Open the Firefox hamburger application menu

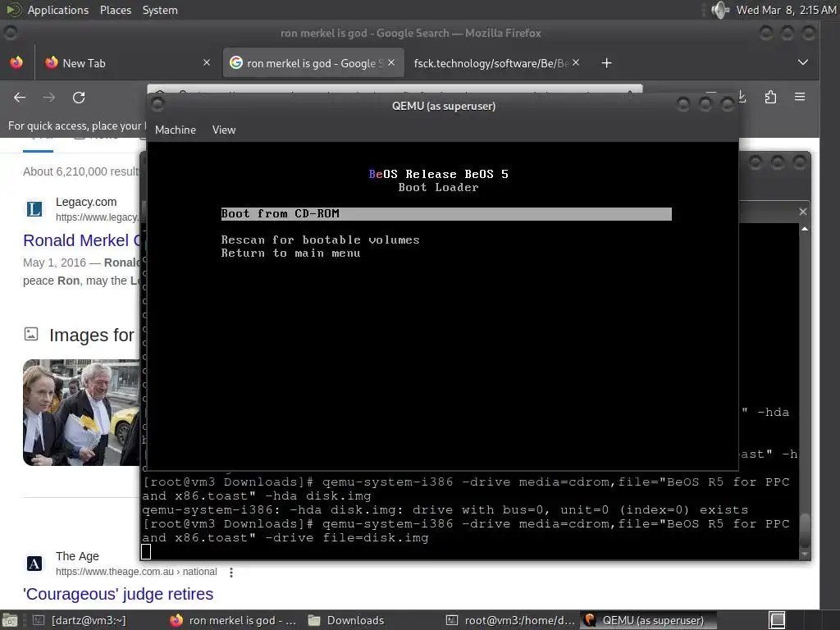pos(800,97)
